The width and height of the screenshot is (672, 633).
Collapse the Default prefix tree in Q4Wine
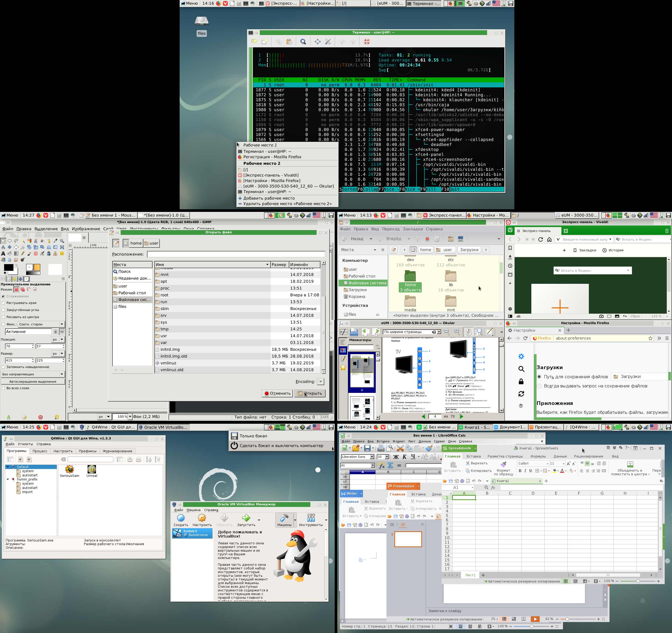tap(8, 467)
